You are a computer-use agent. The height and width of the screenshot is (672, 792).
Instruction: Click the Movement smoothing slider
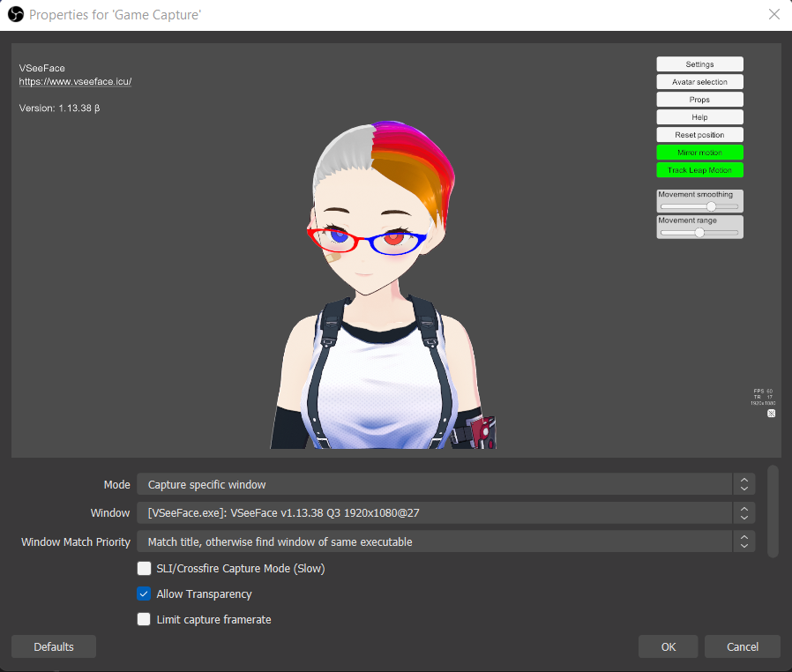coord(699,206)
